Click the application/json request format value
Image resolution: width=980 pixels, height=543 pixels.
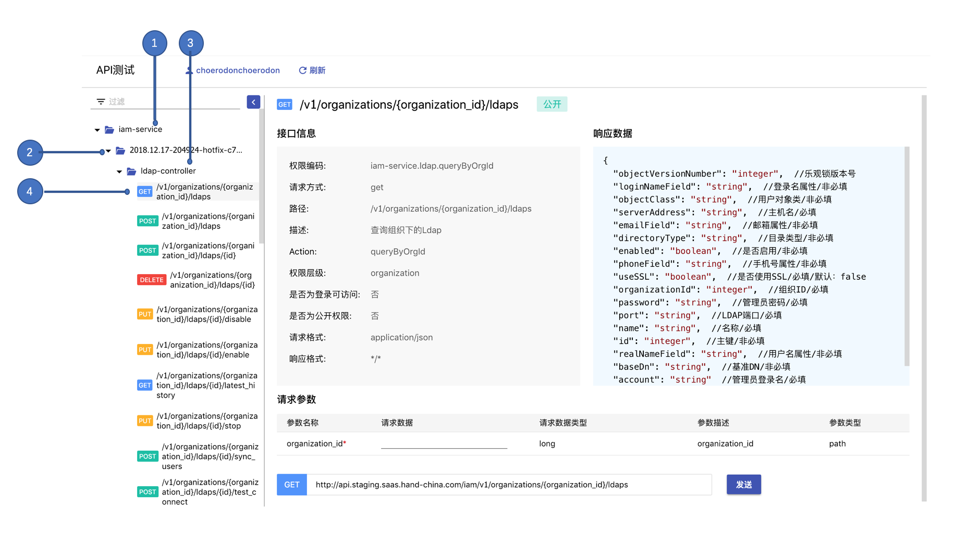402,337
